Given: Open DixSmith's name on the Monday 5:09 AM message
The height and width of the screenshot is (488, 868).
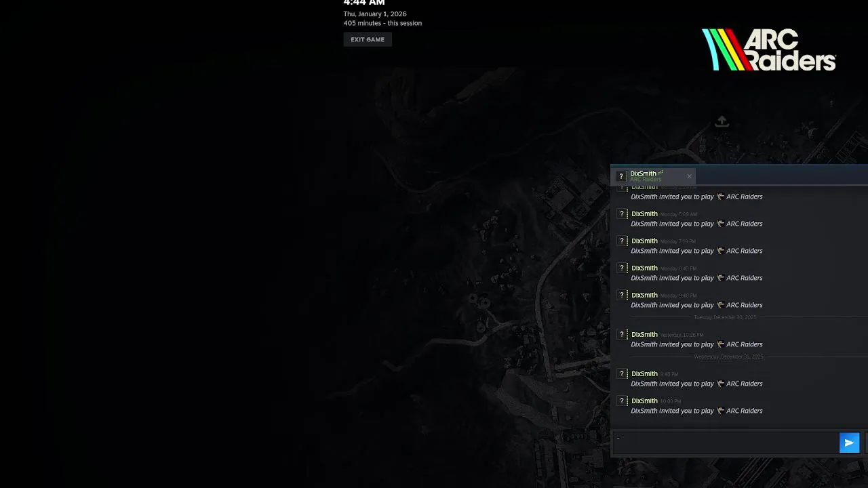Looking at the screenshot, I should click(644, 214).
